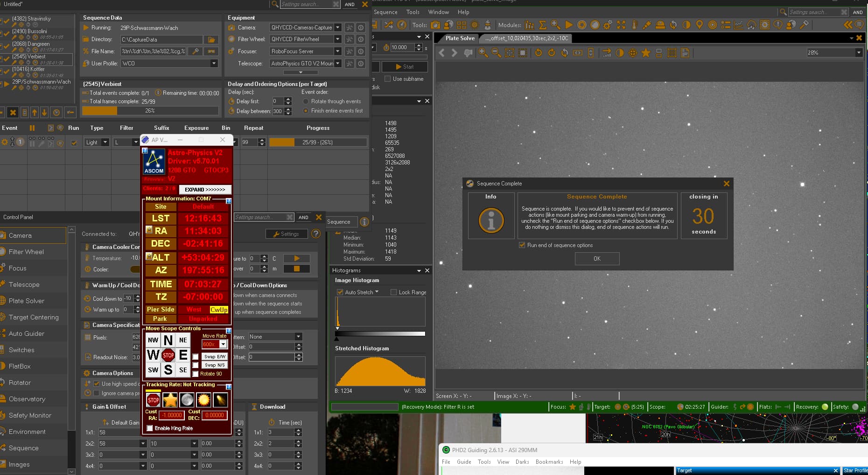Select lunar tracking rate moon icon
Viewport: 868px width, 475px height.
[x=187, y=400]
